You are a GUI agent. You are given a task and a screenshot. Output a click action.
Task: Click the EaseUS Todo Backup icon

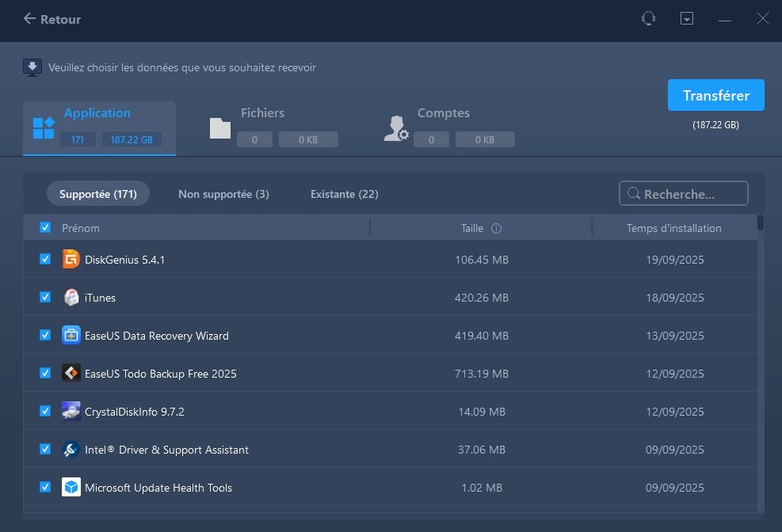click(71, 374)
